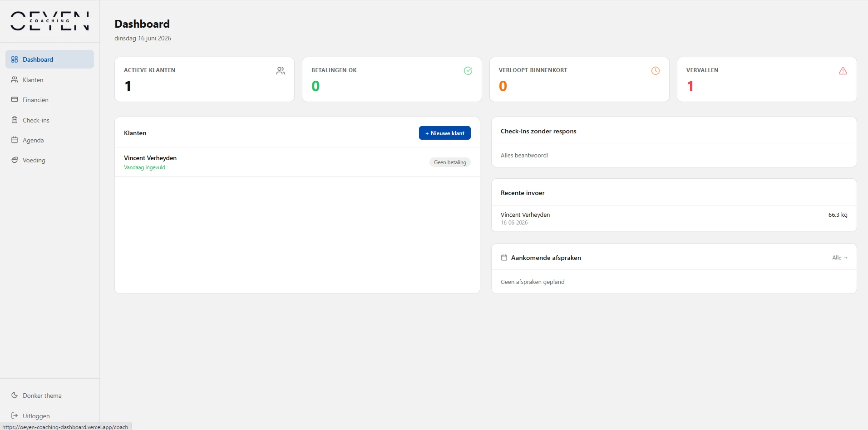Click the 'Recente invoer' heading
Viewport: 868px width, 430px height.
[523, 193]
